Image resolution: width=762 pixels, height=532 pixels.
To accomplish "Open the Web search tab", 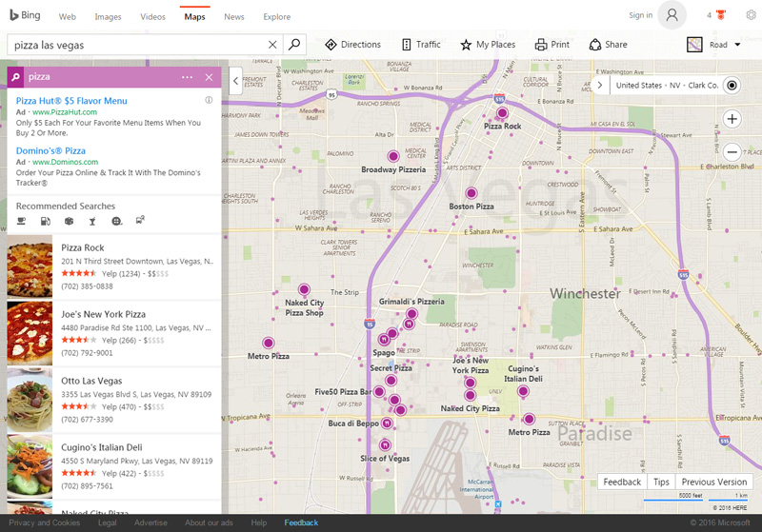I will coord(67,16).
